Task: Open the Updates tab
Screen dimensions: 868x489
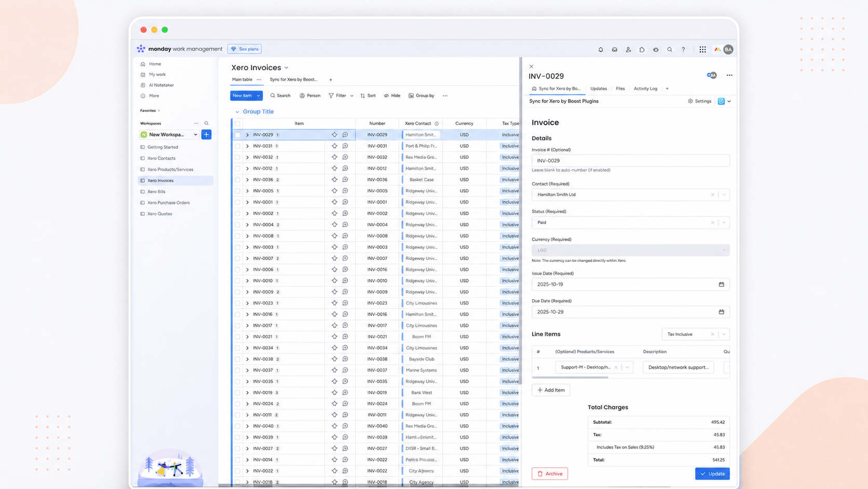Action: point(599,89)
